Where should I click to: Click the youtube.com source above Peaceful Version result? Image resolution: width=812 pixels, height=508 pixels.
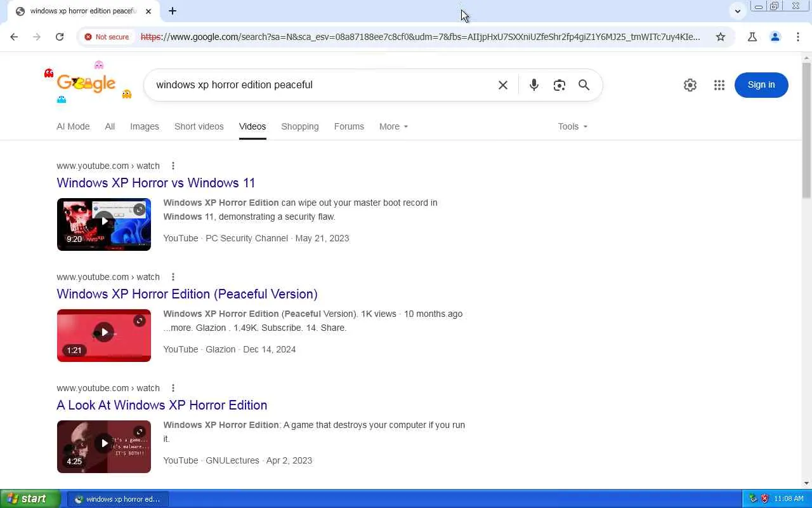tap(108, 277)
